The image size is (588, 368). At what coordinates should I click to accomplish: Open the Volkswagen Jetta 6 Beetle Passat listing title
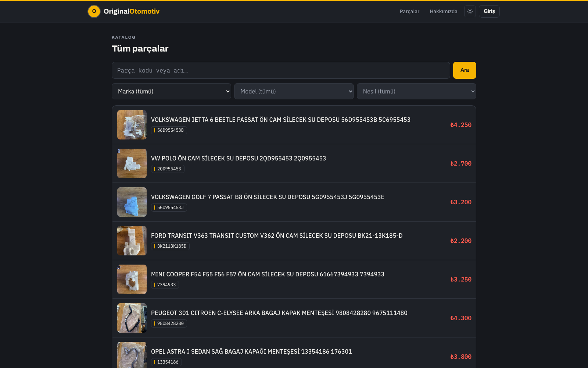(x=281, y=120)
